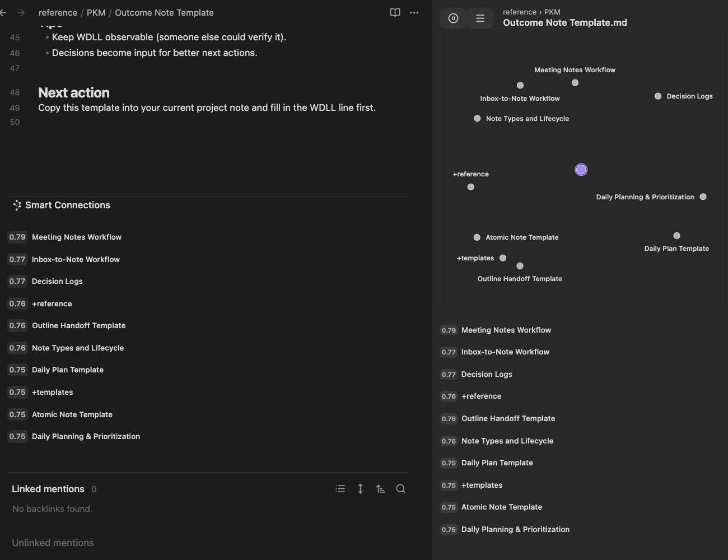Open the more options ellipsis menu
The height and width of the screenshot is (560, 728).
click(x=414, y=12)
